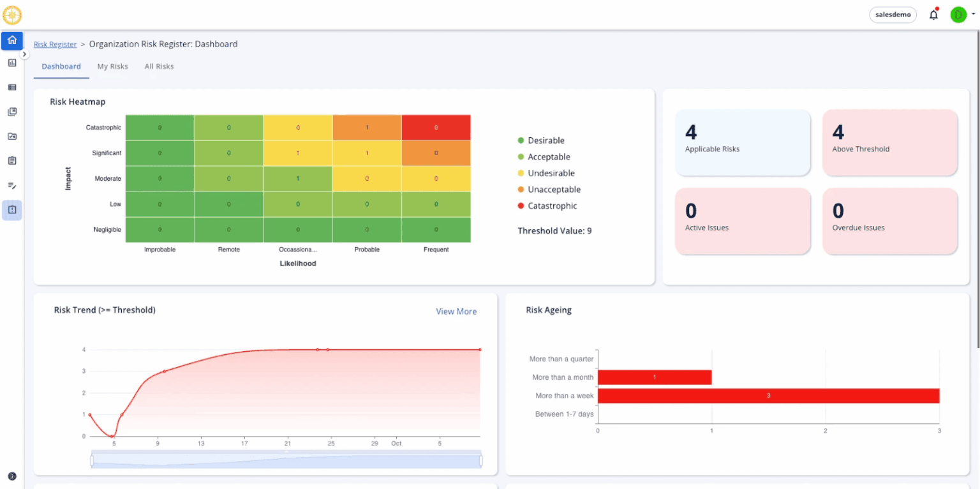
Task: Click the green user avatar
Action: [958, 15]
